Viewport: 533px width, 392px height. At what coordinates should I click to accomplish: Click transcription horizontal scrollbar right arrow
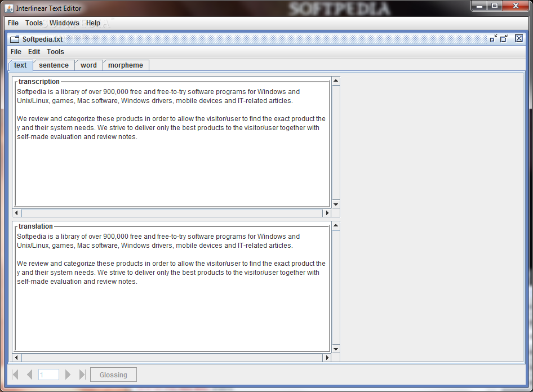click(x=327, y=213)
